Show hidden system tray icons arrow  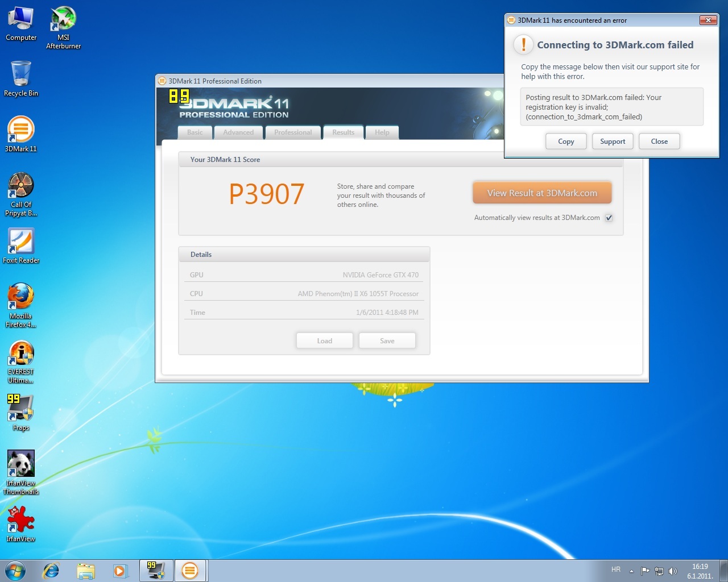tap(631, 571)
